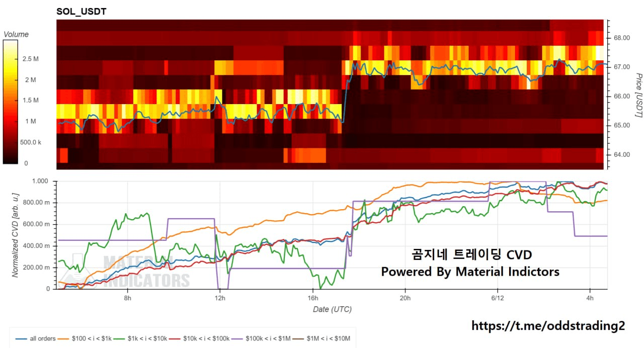Click the 64.00 price axis label
The height and width of the screenshot is (348, 644).
tap(622, 154)
